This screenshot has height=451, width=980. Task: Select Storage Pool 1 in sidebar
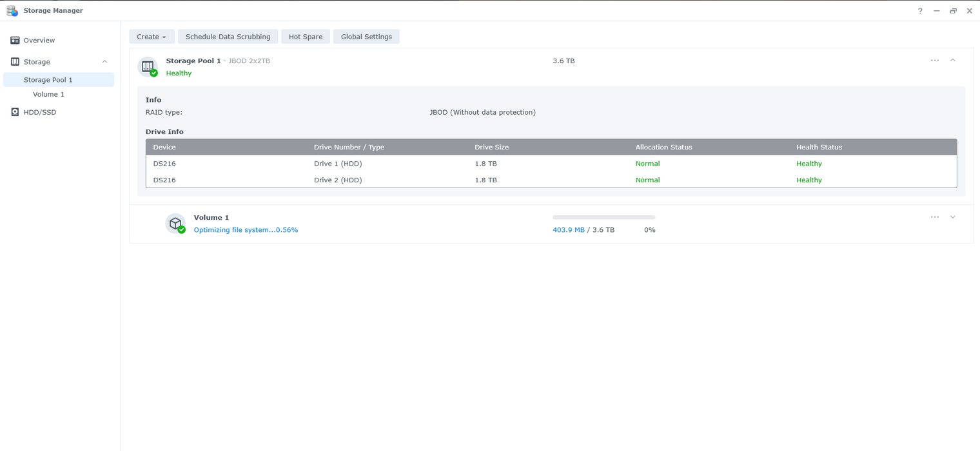(59, 80)
